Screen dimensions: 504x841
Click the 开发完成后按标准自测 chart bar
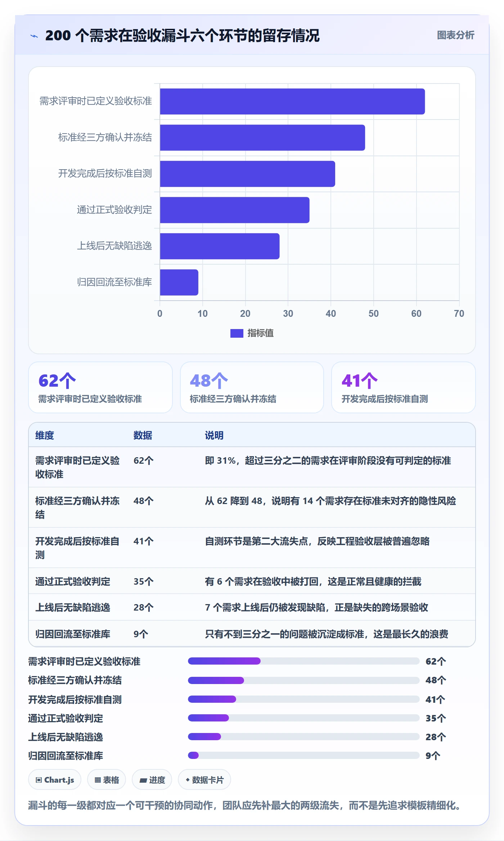(x=247, y=174)
